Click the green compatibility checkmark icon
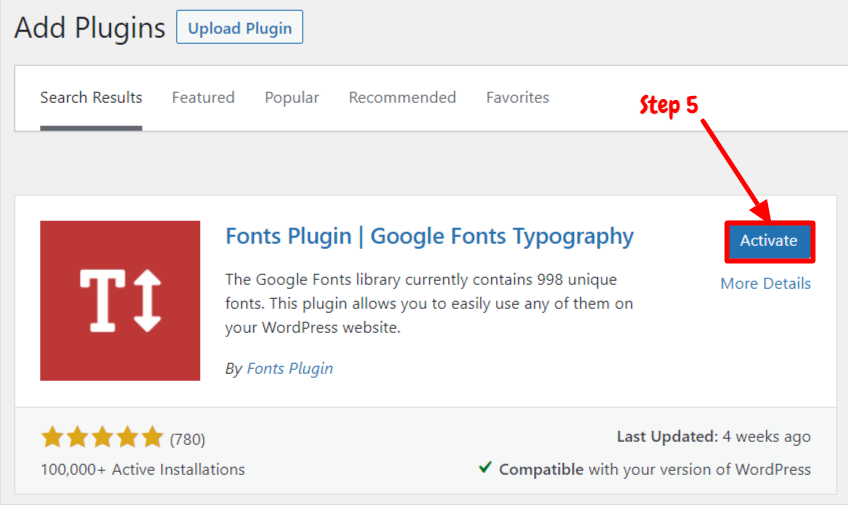This screenshot has height=505, width=848. tap(485, 467)
